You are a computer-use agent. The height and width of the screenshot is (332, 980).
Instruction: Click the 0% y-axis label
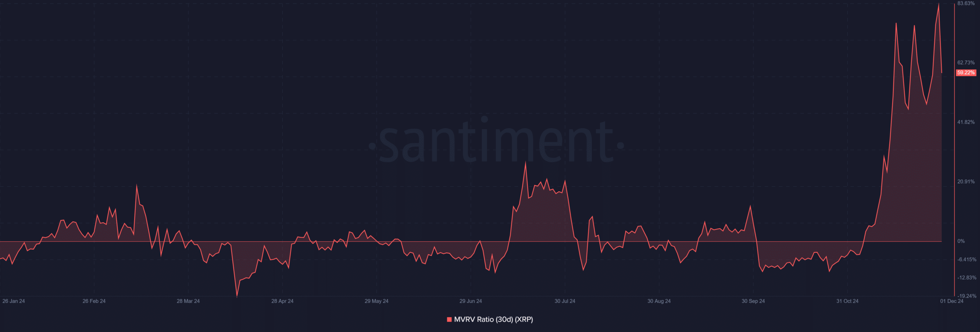[961, 241]
